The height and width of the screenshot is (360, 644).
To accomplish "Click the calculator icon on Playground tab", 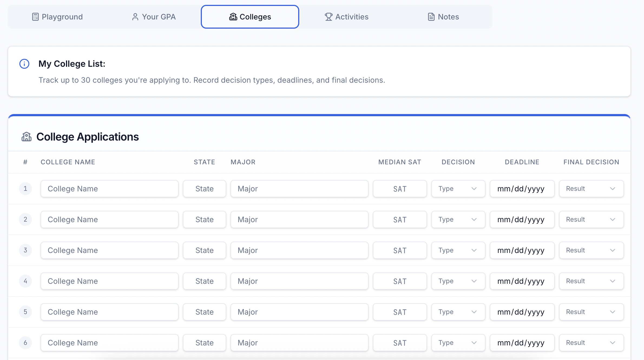I will coord(35,17).
